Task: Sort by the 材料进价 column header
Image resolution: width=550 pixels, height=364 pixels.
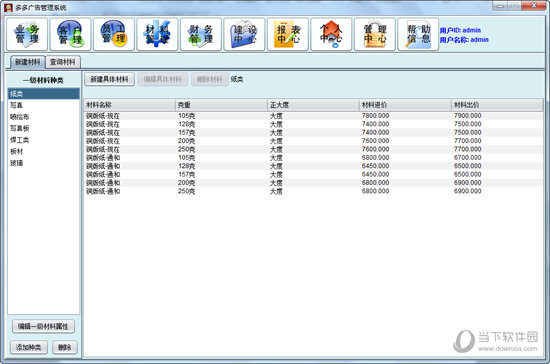Action: [405, 105]
